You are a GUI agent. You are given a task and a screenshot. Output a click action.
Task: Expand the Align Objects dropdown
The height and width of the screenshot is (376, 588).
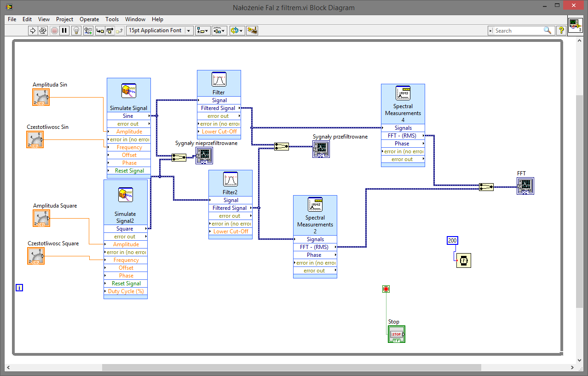point(202,31)
